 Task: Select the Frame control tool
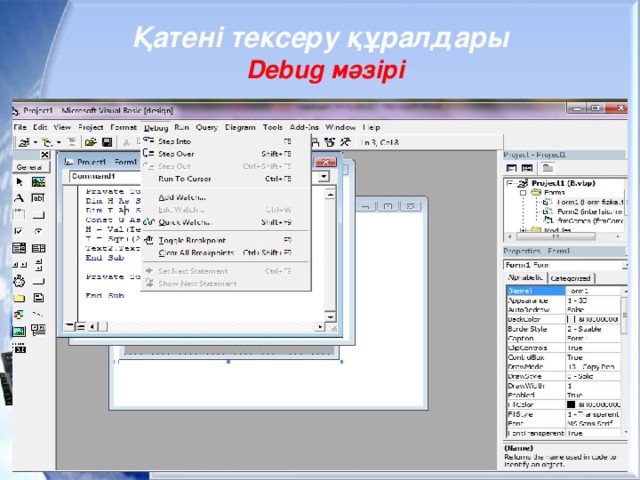[19, 215]
